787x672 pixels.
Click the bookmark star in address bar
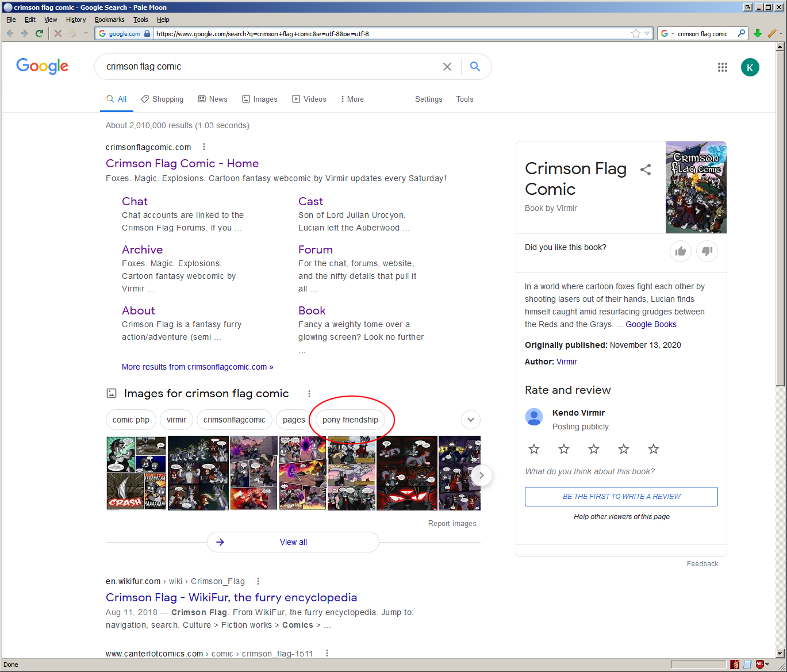(635, 33)
